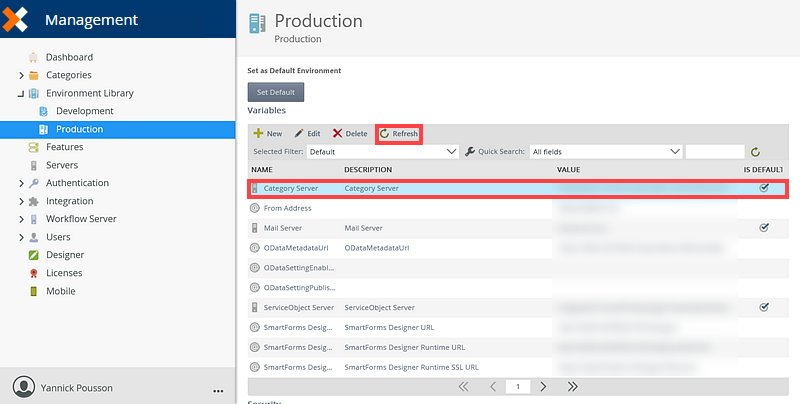Toggle Is Default checkbox for Category Server
Screen dimensions: 800x404
coord(764,187)
